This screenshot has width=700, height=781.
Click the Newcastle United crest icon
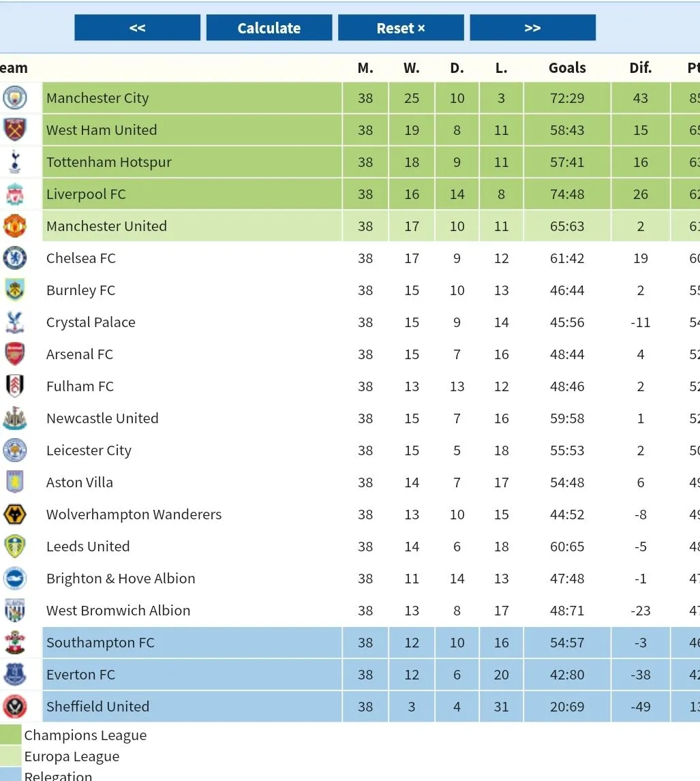coord(14,418)
